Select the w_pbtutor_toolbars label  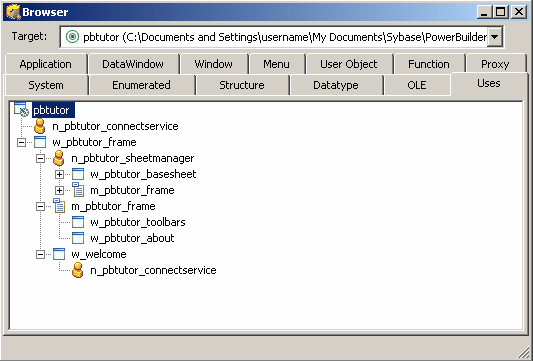(x=138, y=222)
